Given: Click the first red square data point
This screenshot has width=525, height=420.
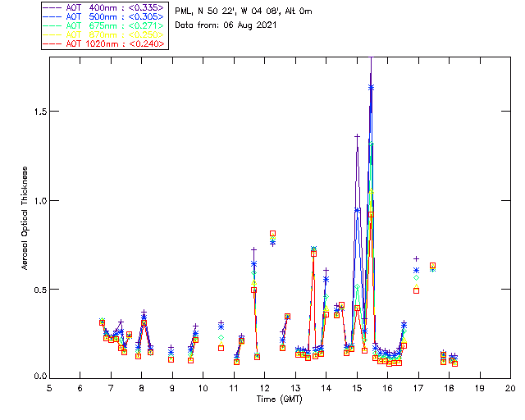Looking at the screenshot, I should 102,322.
